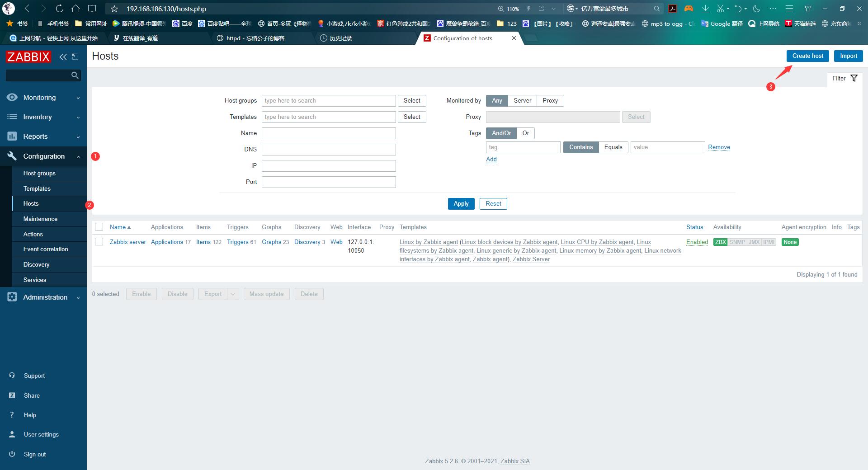This screenshot has height=470, width=868.
Task: Set Monitored by to Proxy
Action: (x=550, y=101)
